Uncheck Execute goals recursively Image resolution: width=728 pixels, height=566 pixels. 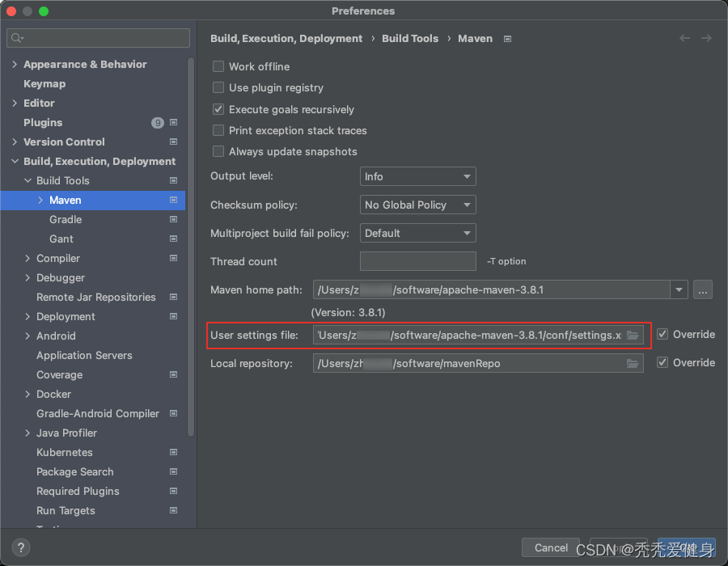pos(218,109)
